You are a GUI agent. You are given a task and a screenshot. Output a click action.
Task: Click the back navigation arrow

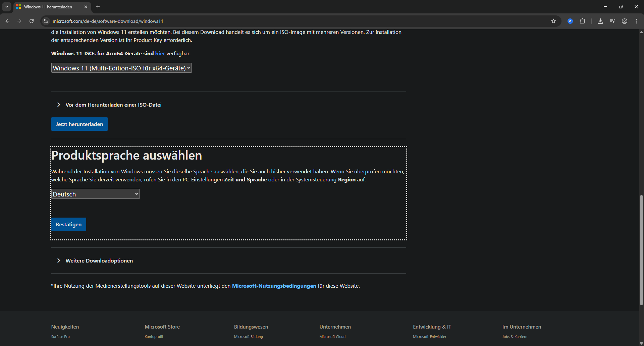7,21
